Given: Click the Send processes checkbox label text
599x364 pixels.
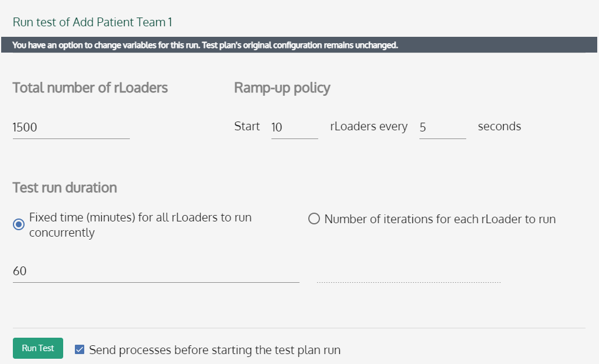Looking at the screenshot, I should coord(214,349).
